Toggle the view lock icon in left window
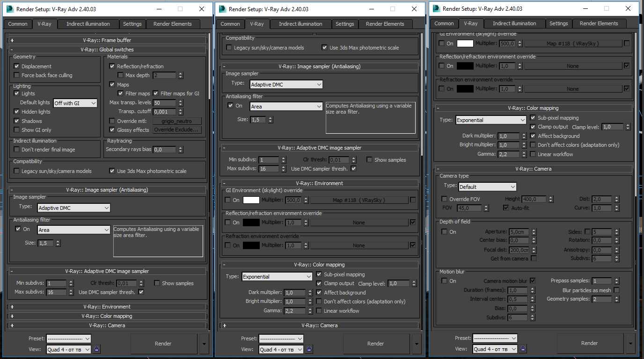 click(97, 349)
